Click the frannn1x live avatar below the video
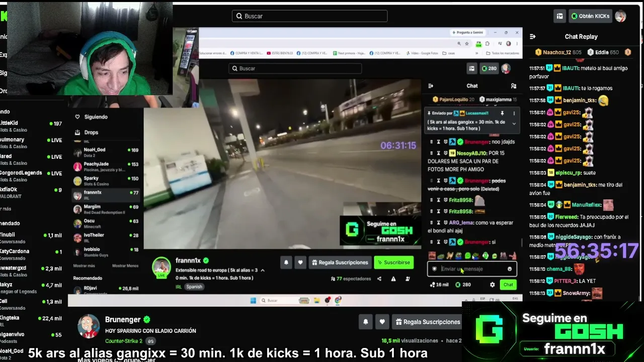This screenshot has height=362, width=644. point(162,267)
